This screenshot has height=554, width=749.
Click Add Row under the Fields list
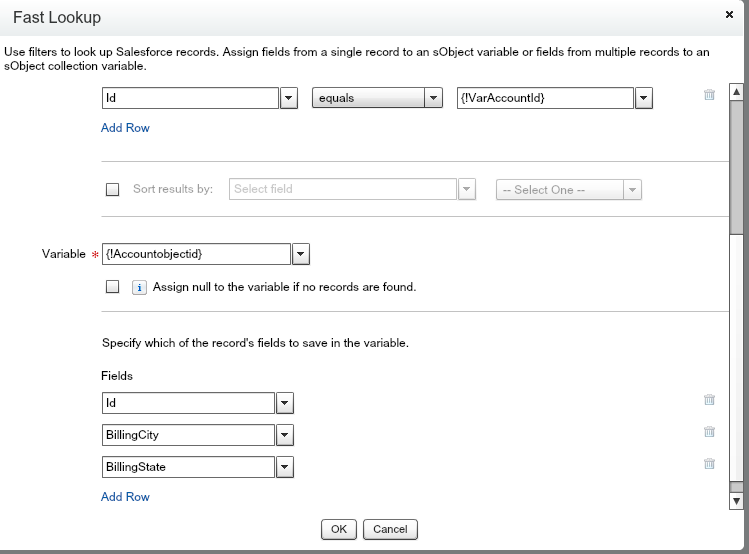point(125,497)
